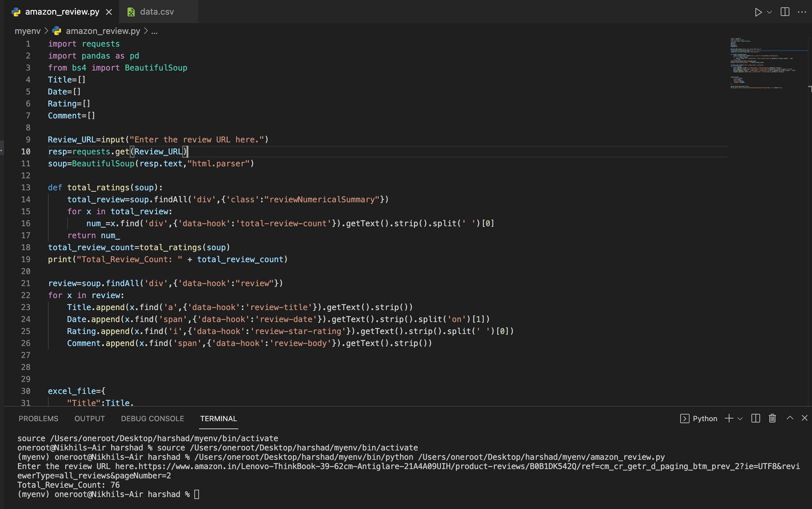Screen dimensions: 812x509
Task: Create a new terminal with plus icon
Action: [x=729, y=418]
